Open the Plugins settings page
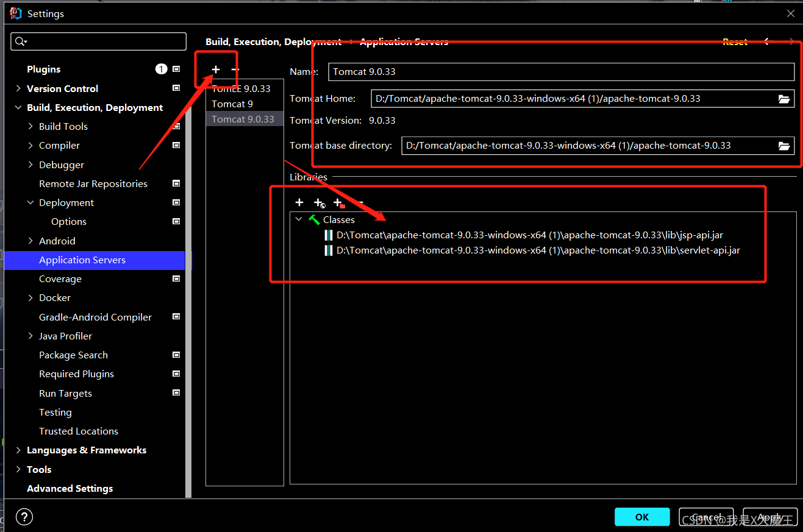 pos(44,69)
